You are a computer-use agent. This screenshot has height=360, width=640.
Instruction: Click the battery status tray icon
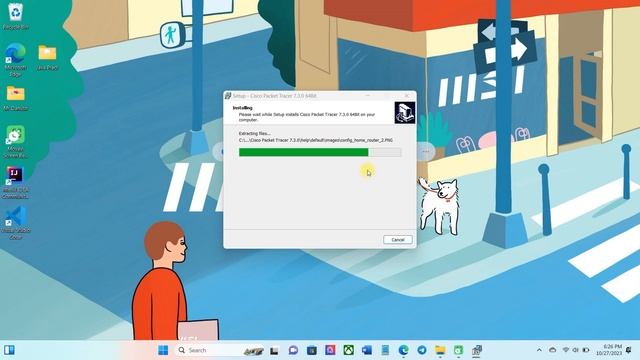point(586,350)
